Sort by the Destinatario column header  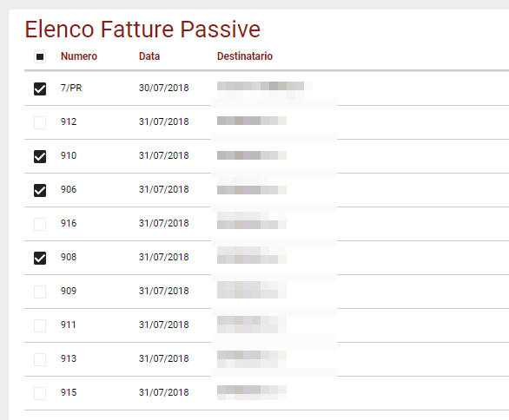pyautogui.click(x=245, y=56)
